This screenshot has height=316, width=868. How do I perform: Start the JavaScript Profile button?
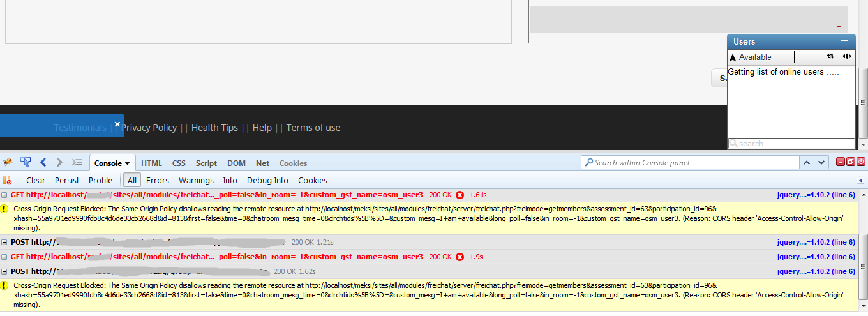pyautogui.click(x=100, y=181)
